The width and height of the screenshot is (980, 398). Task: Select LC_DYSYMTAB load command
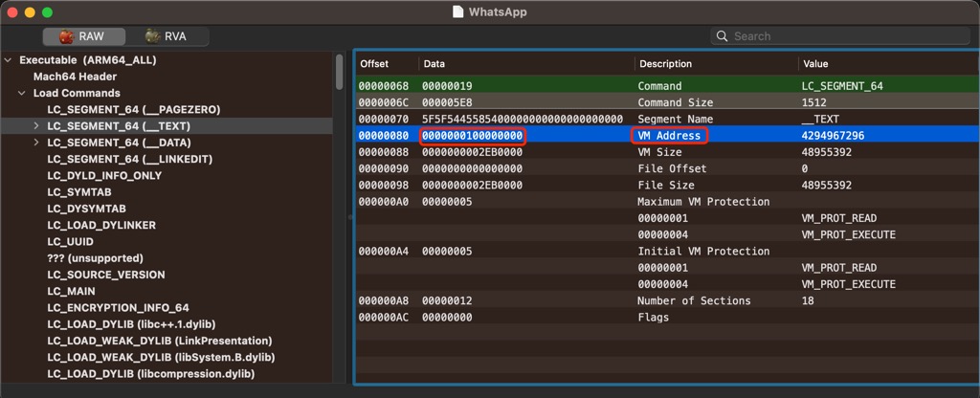[x=86, y=209]
